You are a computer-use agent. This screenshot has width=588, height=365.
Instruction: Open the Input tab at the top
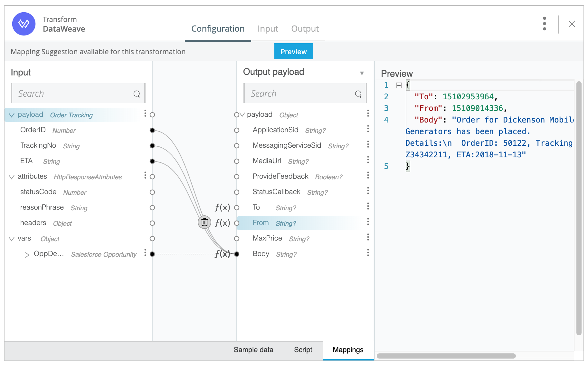tap(268, 28)
